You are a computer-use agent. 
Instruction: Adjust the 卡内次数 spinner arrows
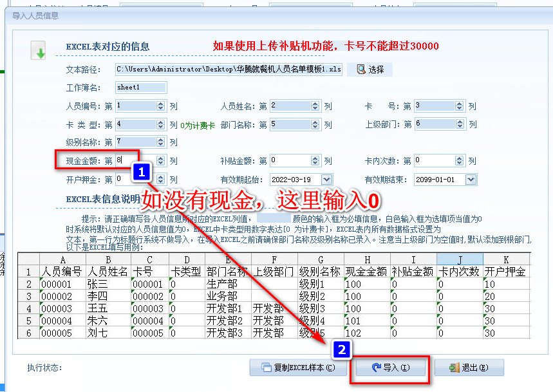tap(459, 161)
